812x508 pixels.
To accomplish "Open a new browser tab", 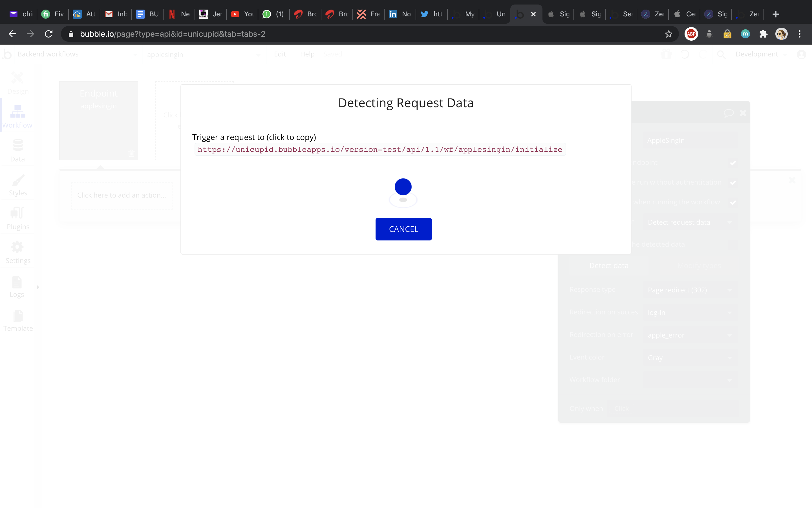I will pyautogui.click(x=776, y=14).
